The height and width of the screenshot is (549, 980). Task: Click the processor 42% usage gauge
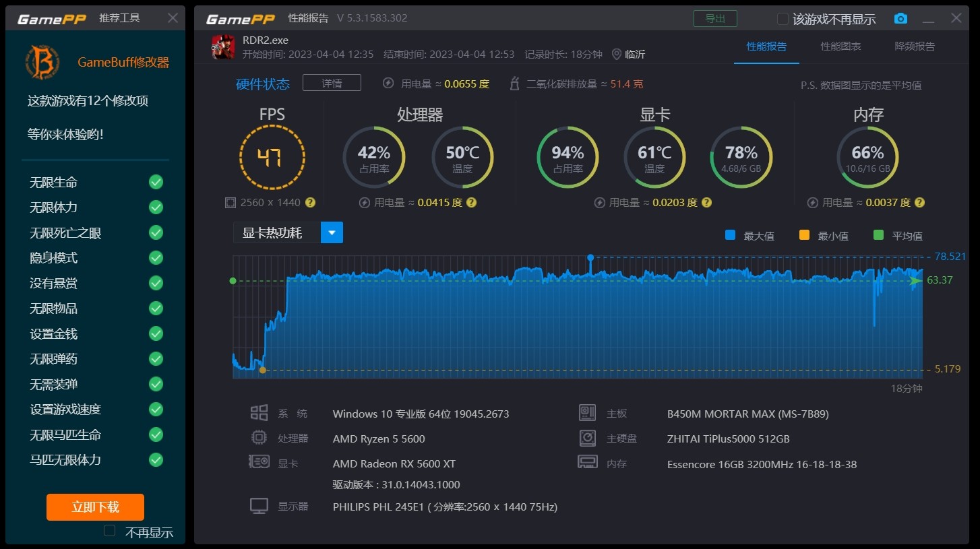[374, 158]
